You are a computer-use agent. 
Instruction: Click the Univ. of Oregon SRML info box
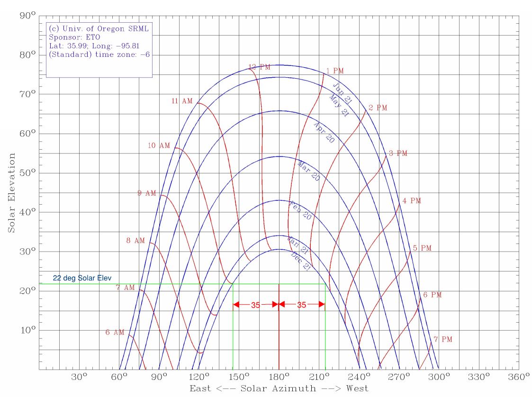(x=99, y=38)
